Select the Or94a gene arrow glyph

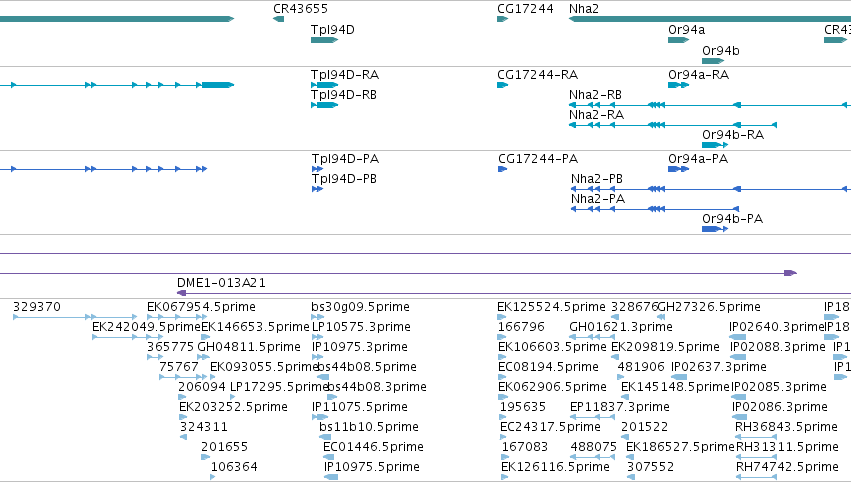click(x=678, y=40)
